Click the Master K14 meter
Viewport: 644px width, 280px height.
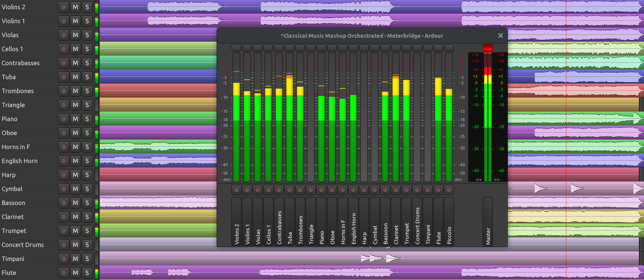tap(488, 117)
